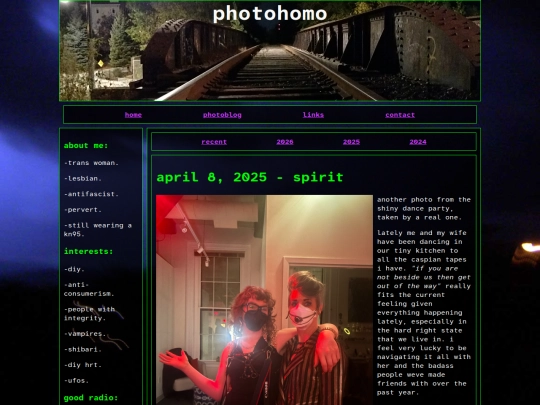
Task: Click the '-diy hrt.' interest line
Action: click(x=83, y=365)
